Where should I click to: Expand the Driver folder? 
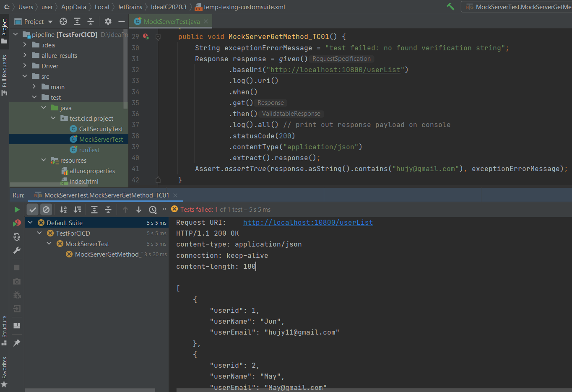point(25,65)
